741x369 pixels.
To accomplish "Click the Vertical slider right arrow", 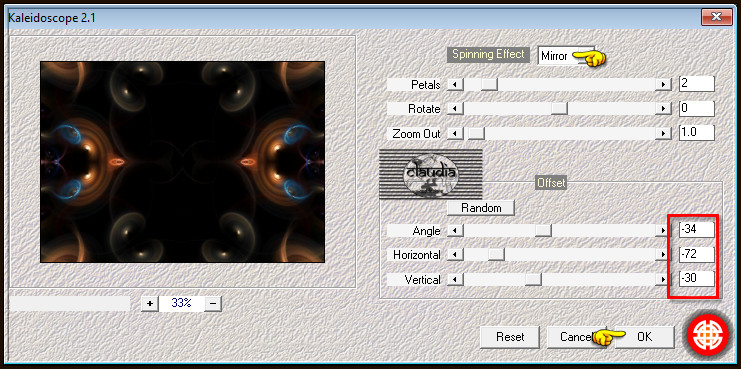I will pos(663,280).
